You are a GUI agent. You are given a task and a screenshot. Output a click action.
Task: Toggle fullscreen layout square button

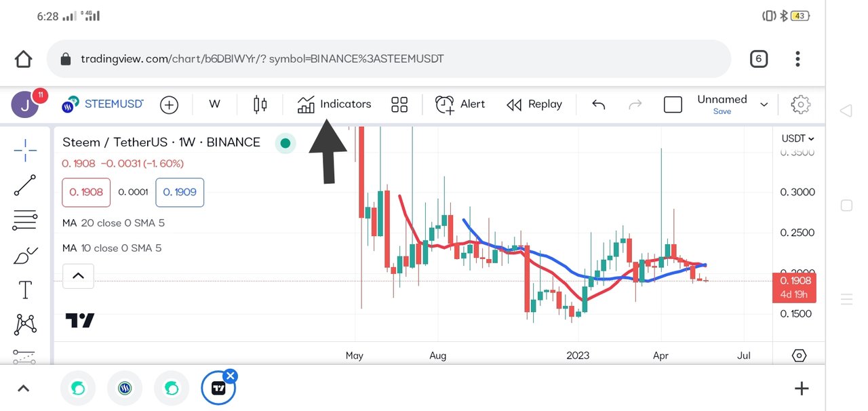click(673, 104)
